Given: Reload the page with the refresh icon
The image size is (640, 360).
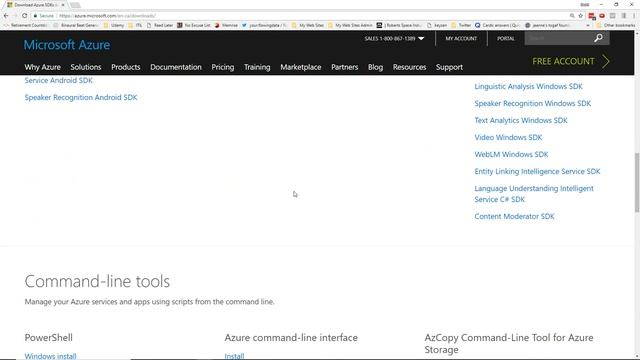Looking at the screenshot, I should (24, 16).
